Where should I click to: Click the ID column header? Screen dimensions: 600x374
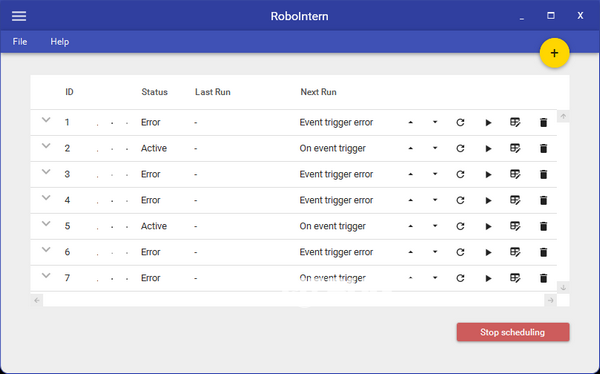(x=69, y=92)
